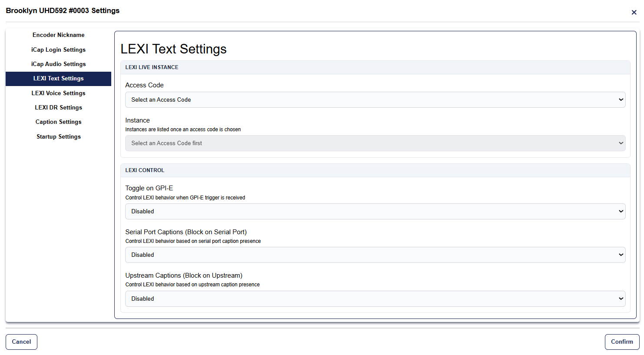Go to iCap Login Settings
This screenshot has height=355, width=644.
point(58,50)
